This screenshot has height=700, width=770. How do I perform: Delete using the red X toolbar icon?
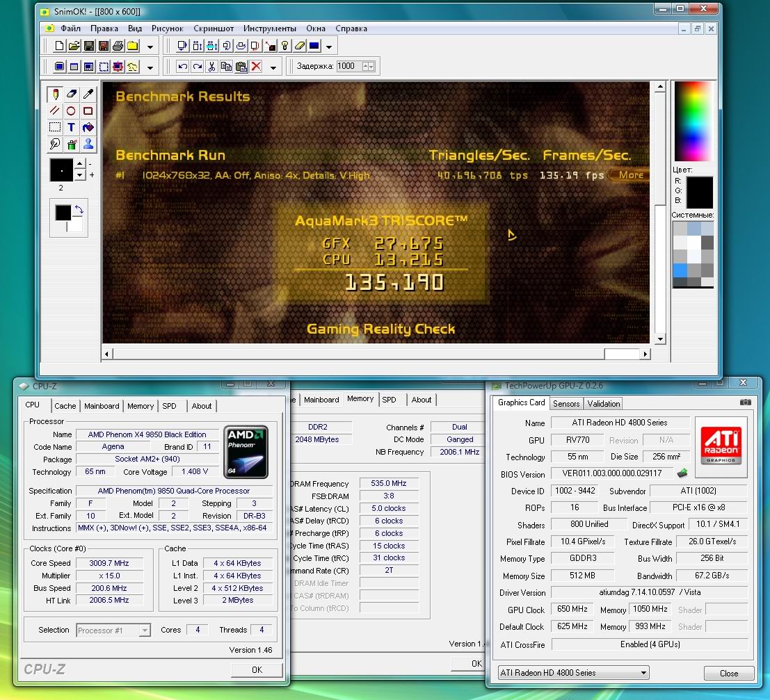pyautogui.click(x=256, y=67)
